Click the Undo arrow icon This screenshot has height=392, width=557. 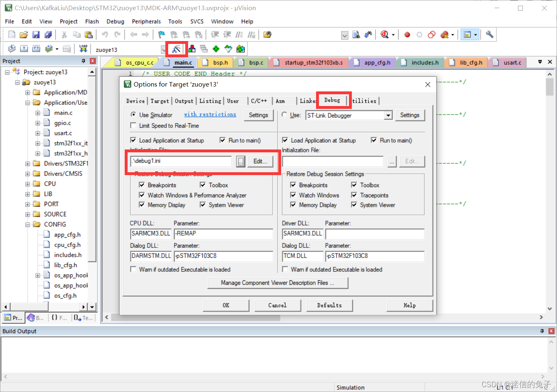pos(105,35)
